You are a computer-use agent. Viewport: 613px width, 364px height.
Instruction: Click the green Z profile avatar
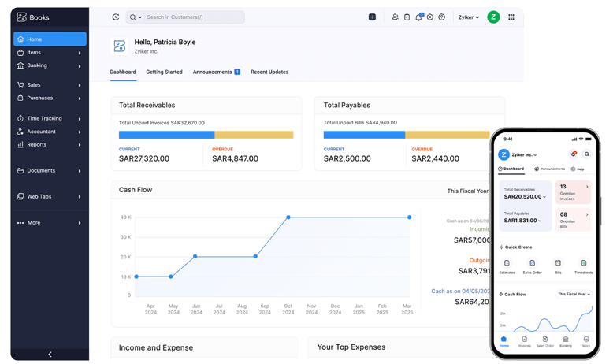tap(493, 17)
